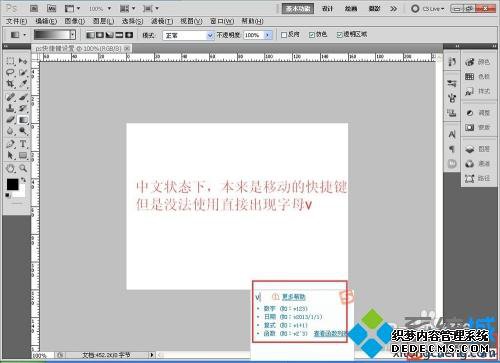Open the gradient picker dropdown arrow
The width and height of the screenshot is (500, 363).
point(73,35)
